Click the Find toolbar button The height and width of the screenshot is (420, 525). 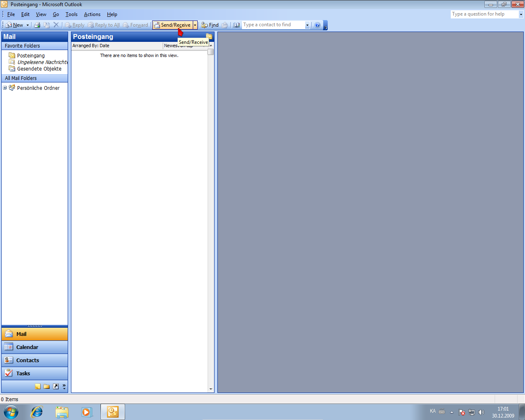pyautogui.click(x=210, y=25)
